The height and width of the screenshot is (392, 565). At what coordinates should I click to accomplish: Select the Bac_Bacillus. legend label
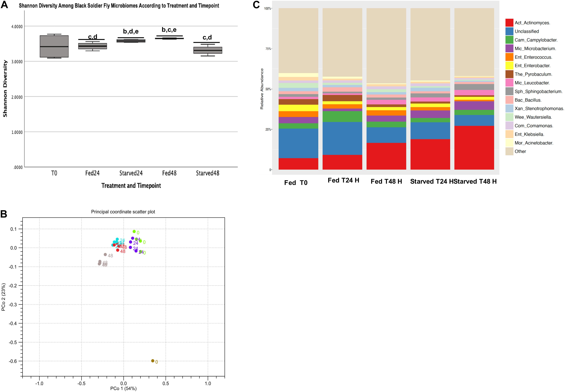(x=528, y=100)
